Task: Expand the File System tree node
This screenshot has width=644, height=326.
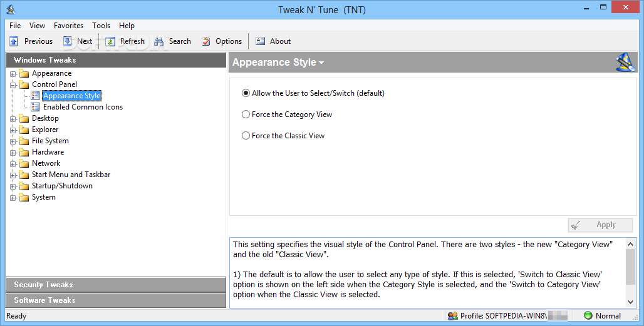Action: pos(13,142)
